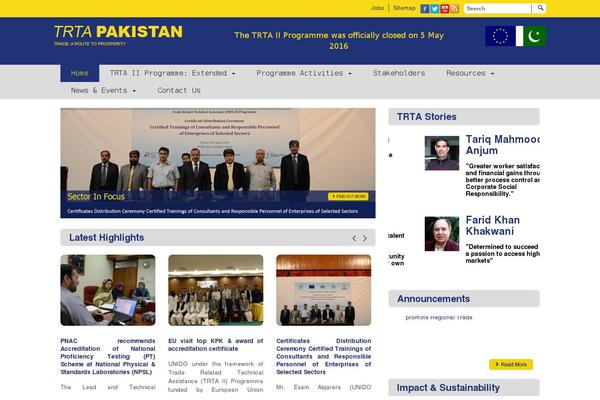Open Tariq Mahmood Anjum story link
The width and height of the screenshot is (600, 400).
(502, 145)
